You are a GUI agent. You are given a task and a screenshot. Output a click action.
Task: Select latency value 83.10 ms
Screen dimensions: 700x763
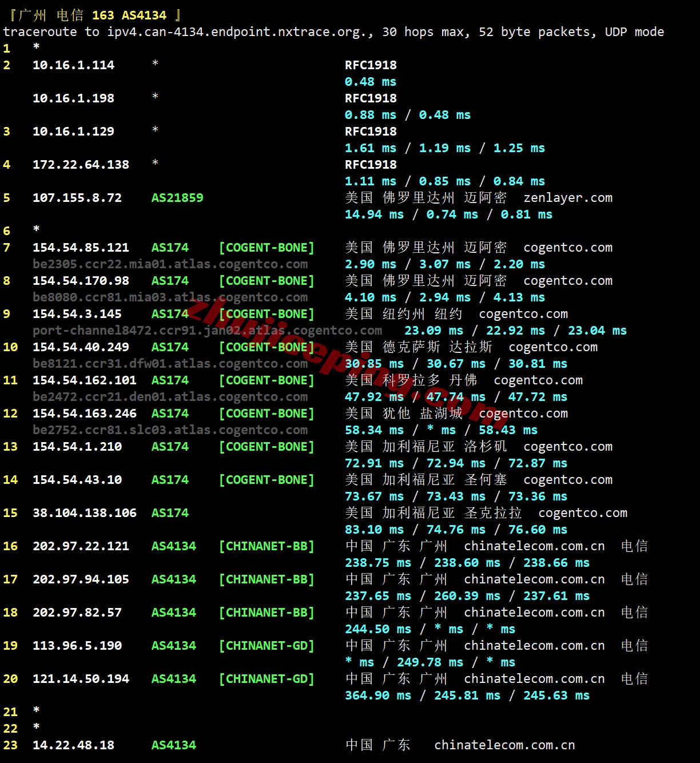[374, 530]
